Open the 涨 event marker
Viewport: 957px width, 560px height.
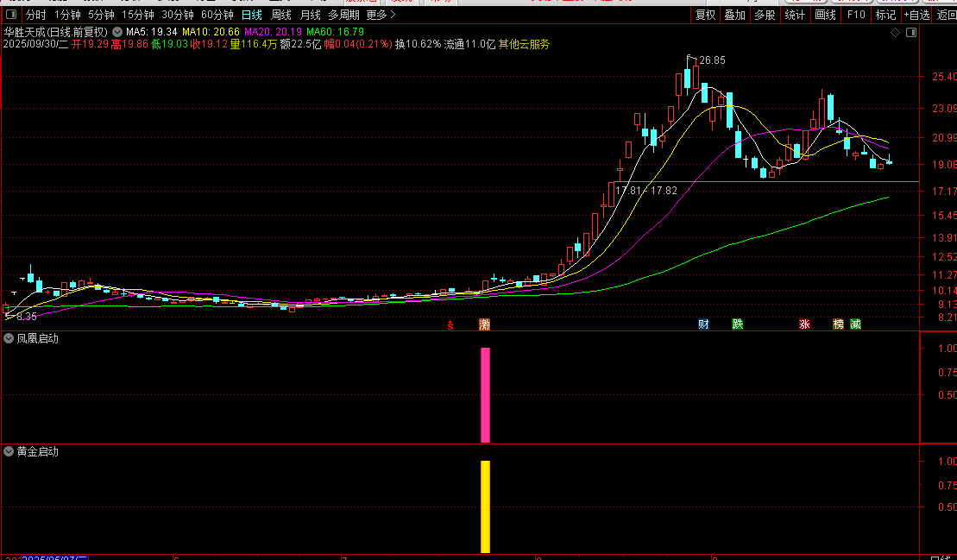[804, 324]
